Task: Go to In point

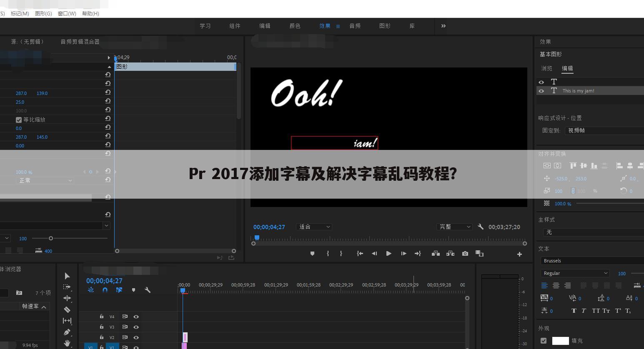Action: (x=360, y=254)
